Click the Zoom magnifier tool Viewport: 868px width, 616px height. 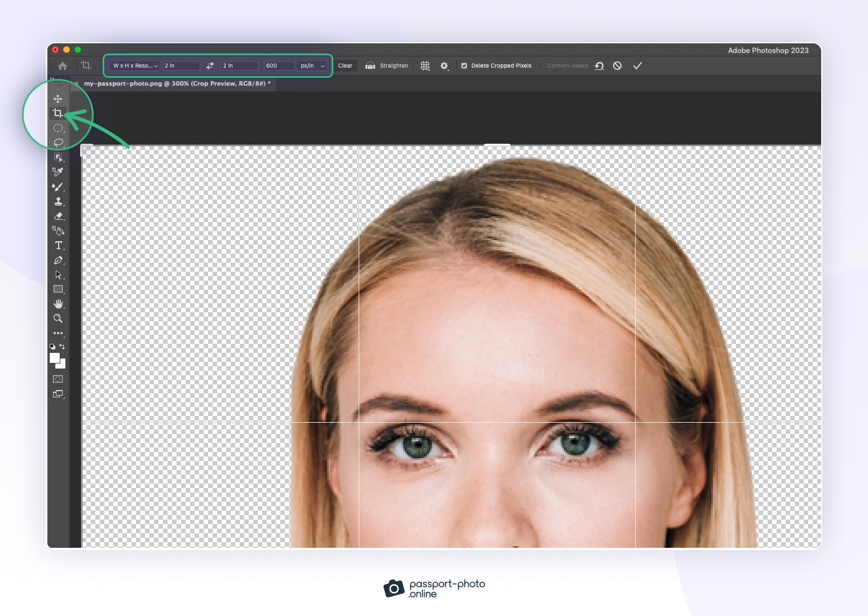[58, 318]
